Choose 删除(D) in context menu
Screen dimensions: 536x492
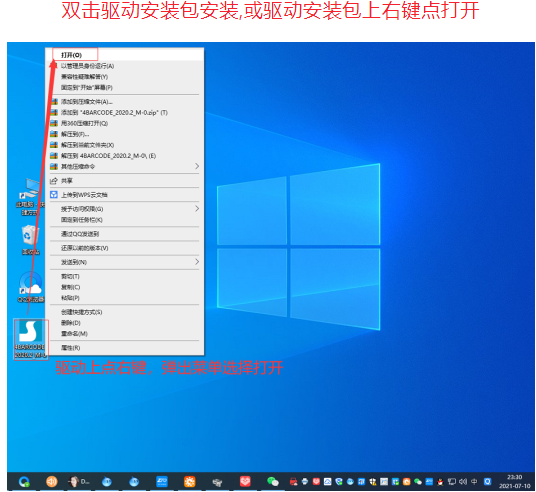click(x=125, y=323)
